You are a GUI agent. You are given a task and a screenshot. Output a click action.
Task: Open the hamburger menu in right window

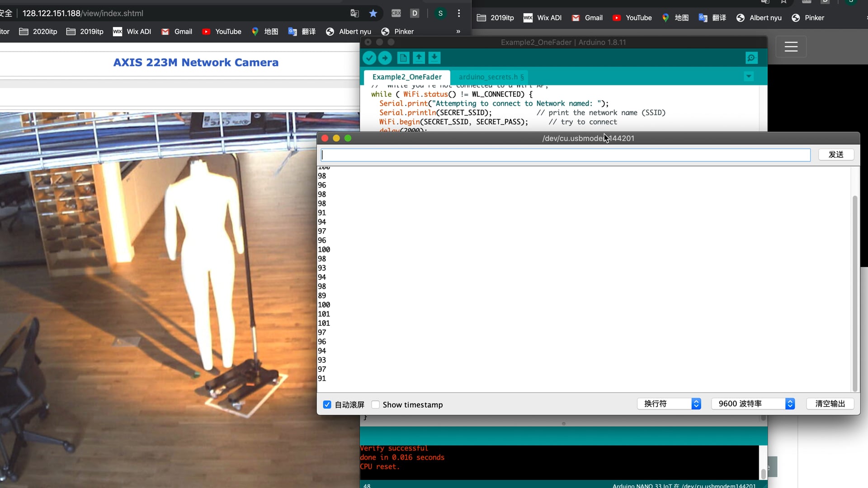click(791, 47)
